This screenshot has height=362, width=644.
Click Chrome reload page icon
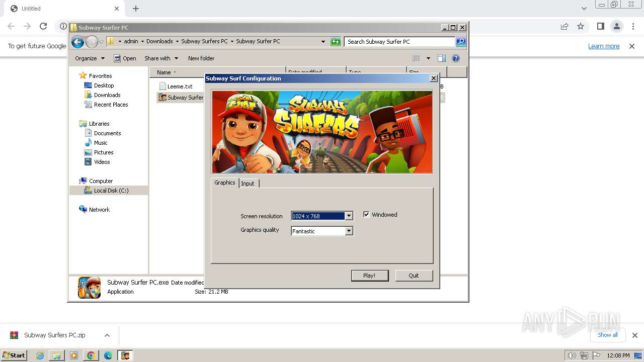point(43,26)
